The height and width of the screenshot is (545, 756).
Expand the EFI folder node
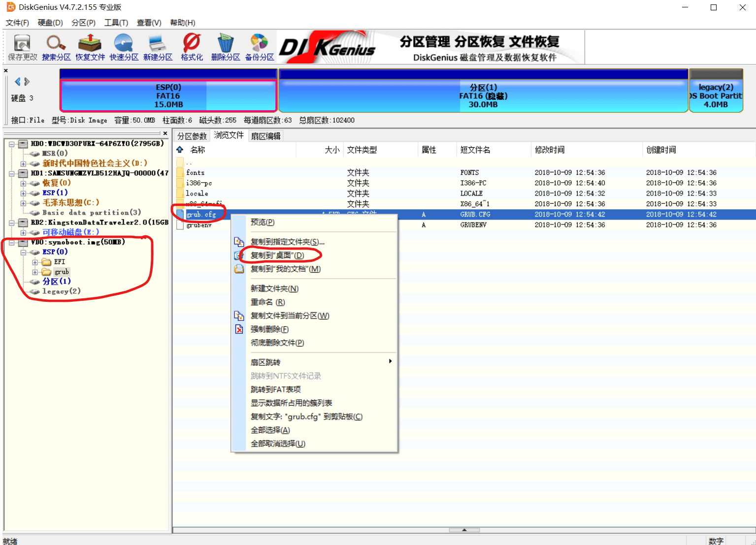pos(35,262)
